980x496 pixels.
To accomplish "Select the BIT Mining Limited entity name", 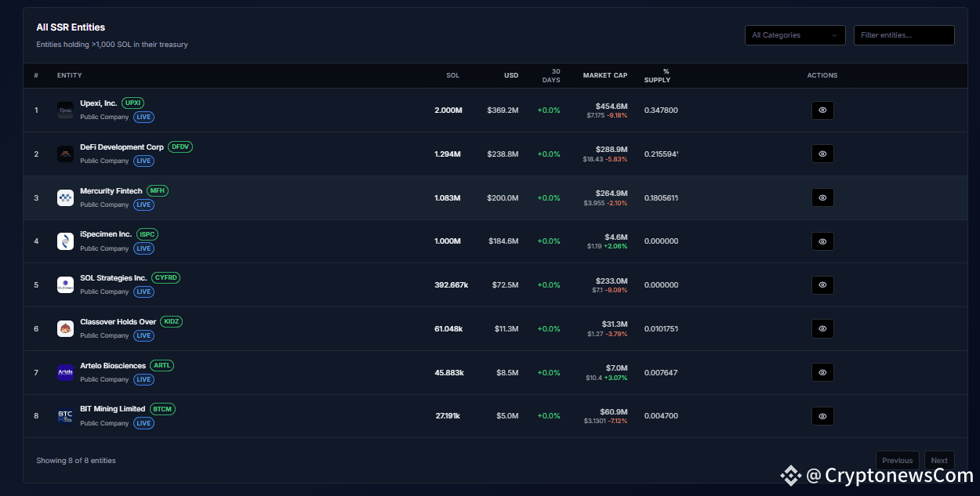I will click(x=113, y=409).
